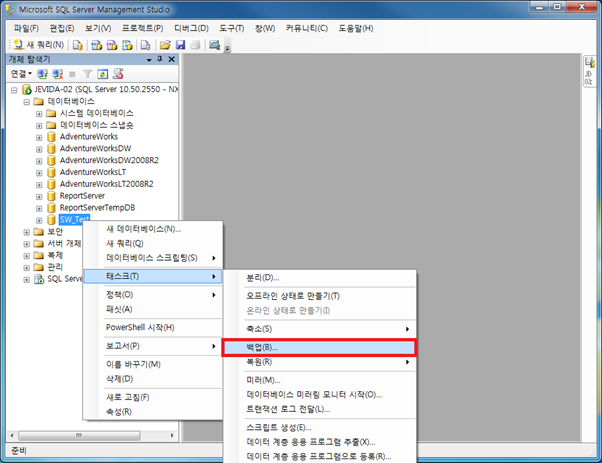Select the AdventureWorksLT2008R2 database

(x=106, y=184)
